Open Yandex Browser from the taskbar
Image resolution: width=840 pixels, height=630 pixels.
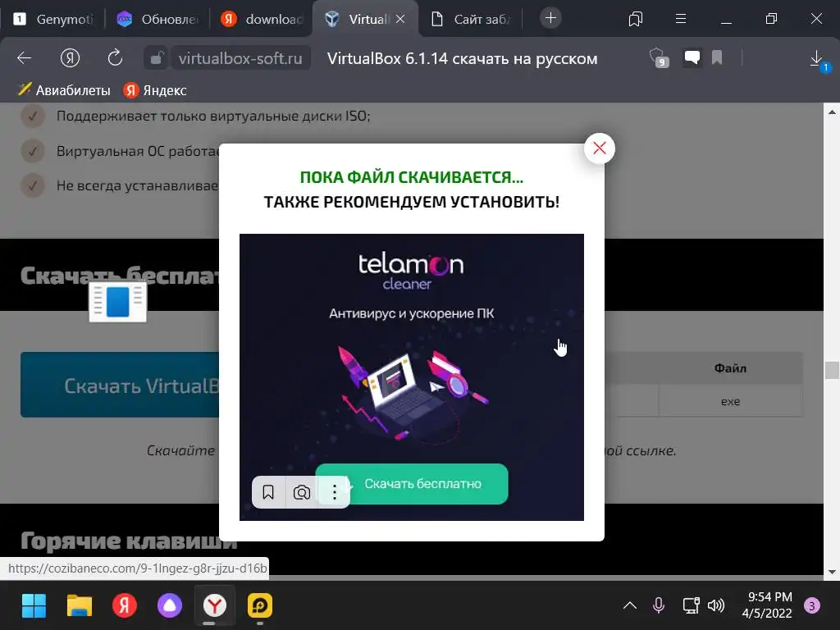click(x=214, y=606)
